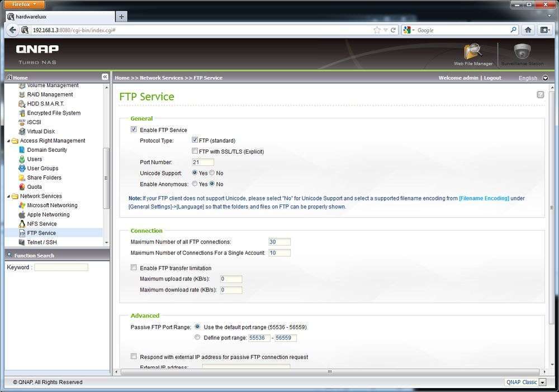Image resolution: width=559 pixels, height=392 pixels.
Task: Click the Users icon
Action: [22, 159]
